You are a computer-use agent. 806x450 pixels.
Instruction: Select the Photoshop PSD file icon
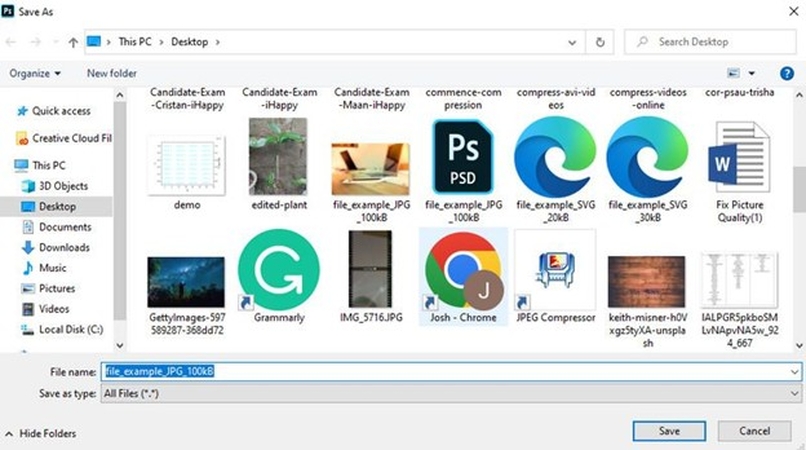tap(462, 157)
